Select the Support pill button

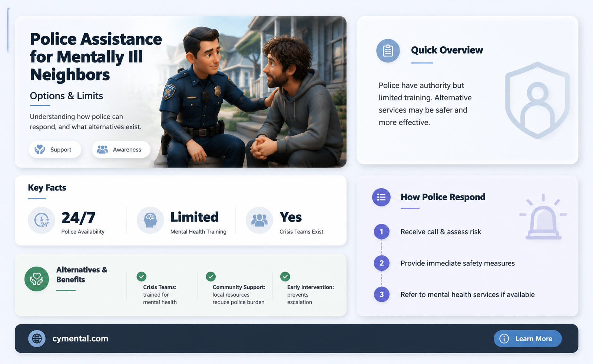[55, 150]
